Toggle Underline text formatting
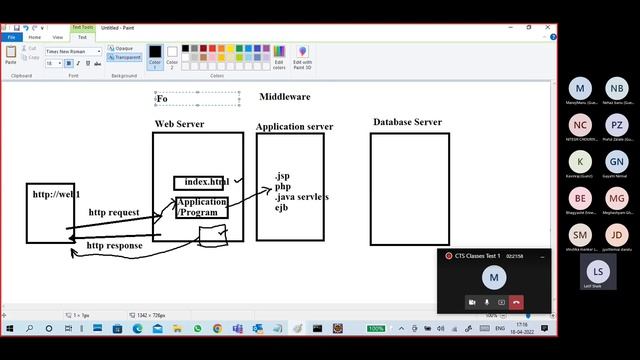640x360 pixels. (x=88, y=64)
